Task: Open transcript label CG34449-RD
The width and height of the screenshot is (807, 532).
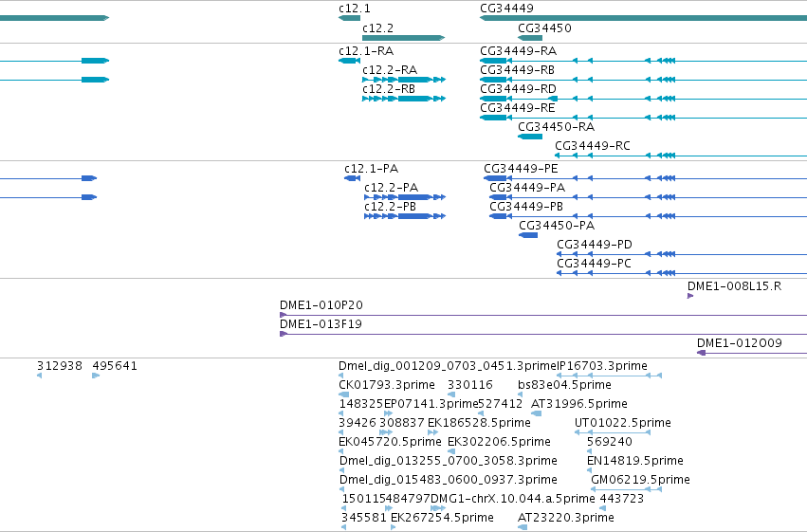Action: point(519,89)
